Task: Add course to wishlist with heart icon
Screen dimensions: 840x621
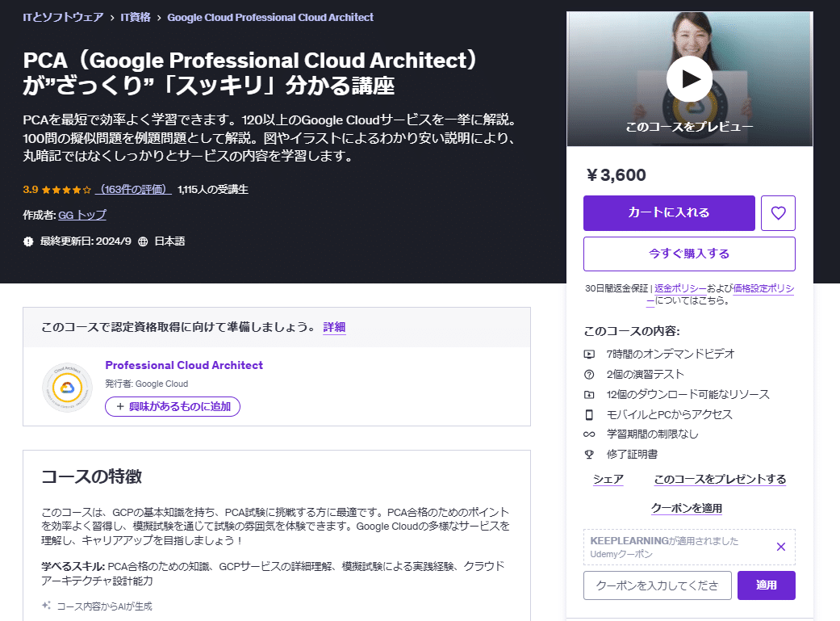Action: [778, 213]
